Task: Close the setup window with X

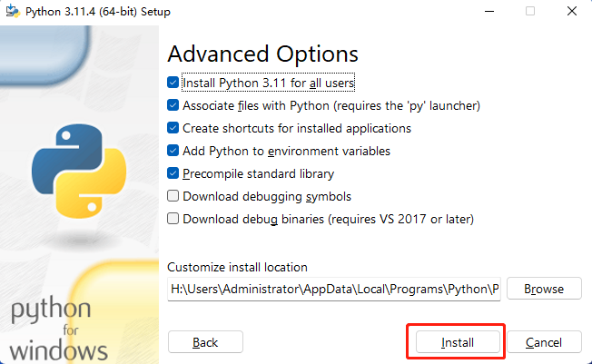Action: [x=572, y=11]
